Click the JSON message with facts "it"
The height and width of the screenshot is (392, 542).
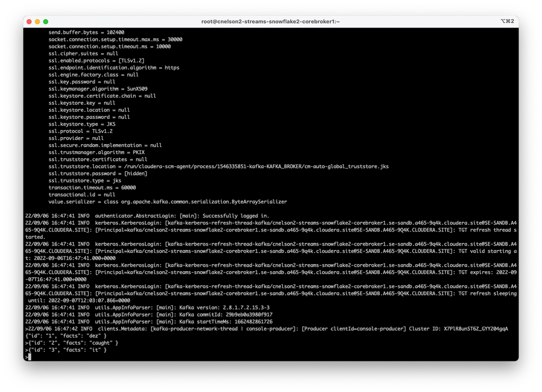click(x=67, y=350)
